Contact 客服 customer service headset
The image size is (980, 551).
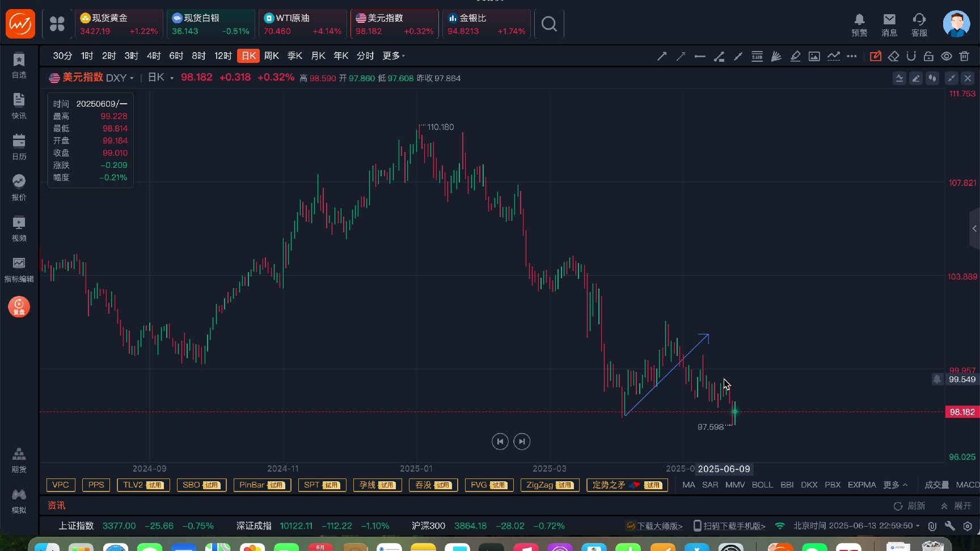[x=919, y=25]
